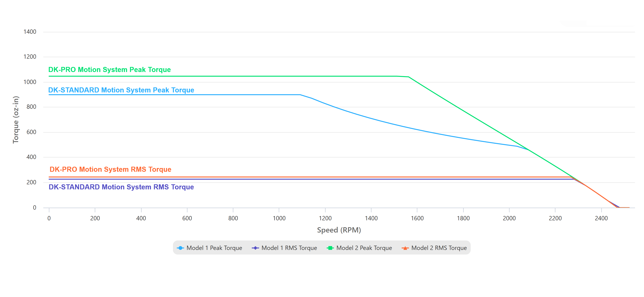Select the DK-PRO Motion System Peak Torque annotation
This screenshot has width=644, height=297.
tap(110, 70)
